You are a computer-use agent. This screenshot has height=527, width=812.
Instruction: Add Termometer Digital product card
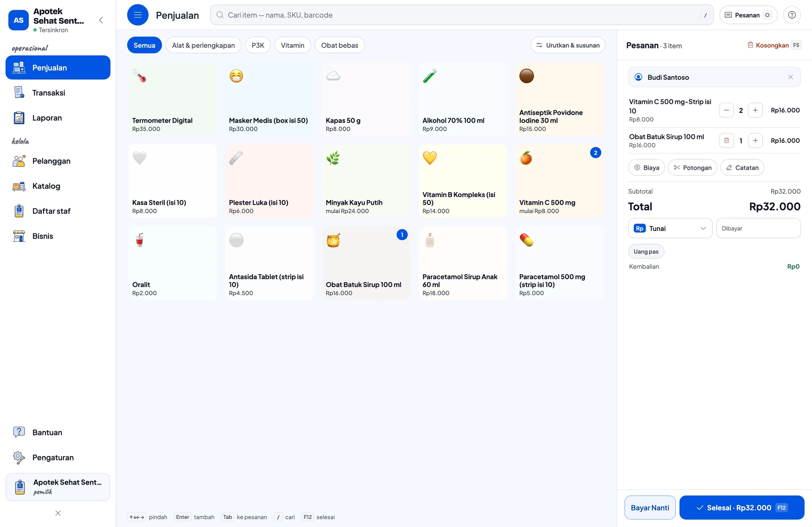[173, 99]
